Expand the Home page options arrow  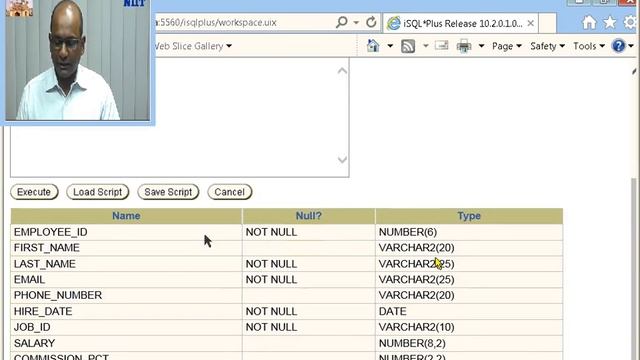tap(390, 46)
